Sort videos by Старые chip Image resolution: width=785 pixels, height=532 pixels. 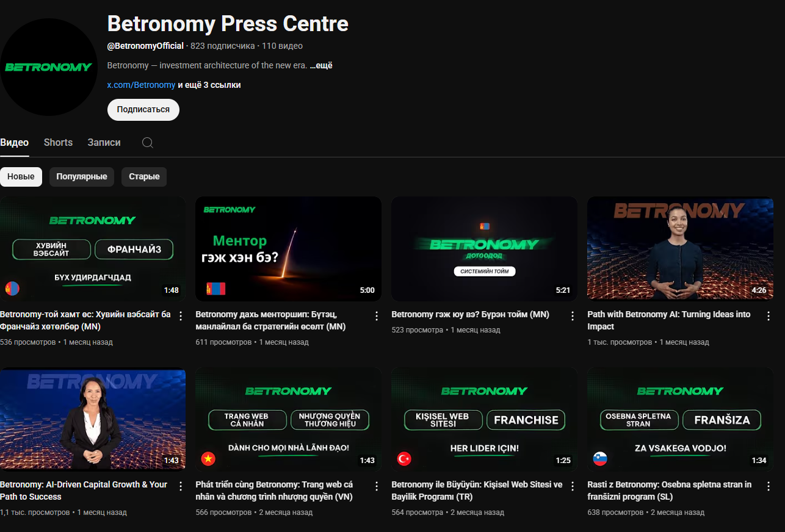coord(144,177)
